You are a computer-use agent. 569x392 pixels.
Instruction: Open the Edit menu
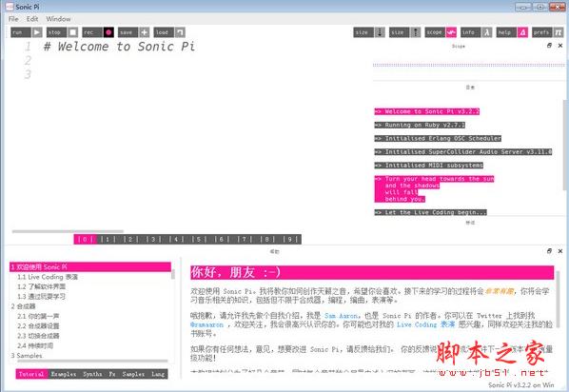32,19
